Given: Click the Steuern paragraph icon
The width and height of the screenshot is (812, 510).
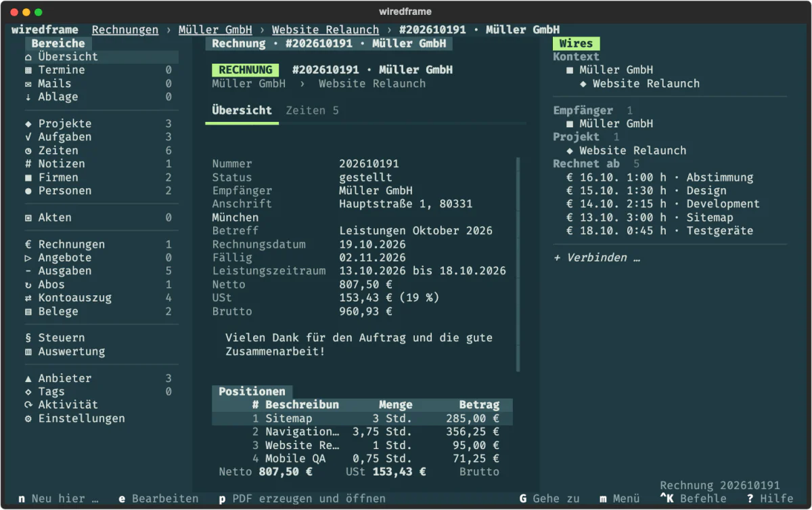Looking at the screenshot, I should pos(28,338).
